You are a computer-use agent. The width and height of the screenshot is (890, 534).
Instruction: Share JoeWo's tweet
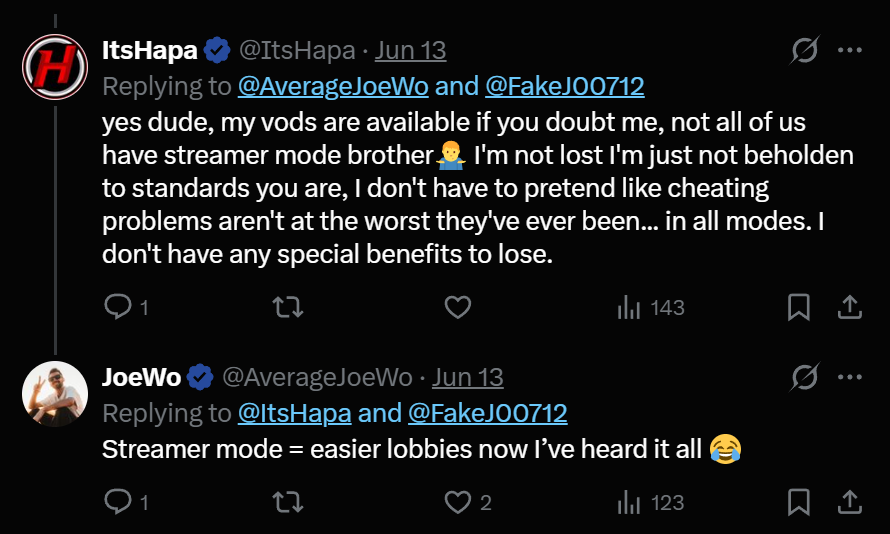pyautogui.click(x=850, y=502)
